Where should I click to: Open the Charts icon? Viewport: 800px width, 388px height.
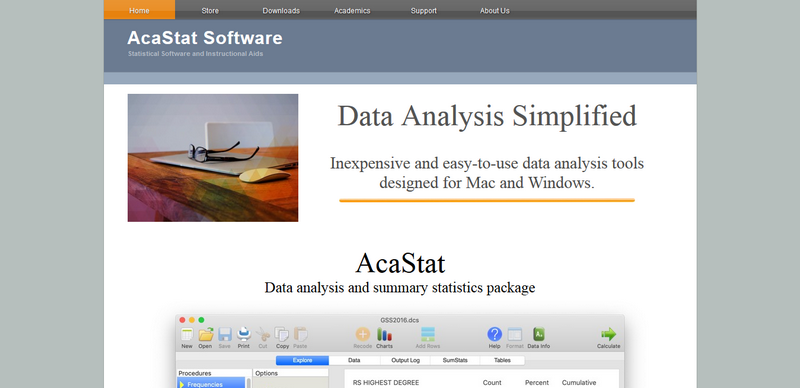(384, 335)
